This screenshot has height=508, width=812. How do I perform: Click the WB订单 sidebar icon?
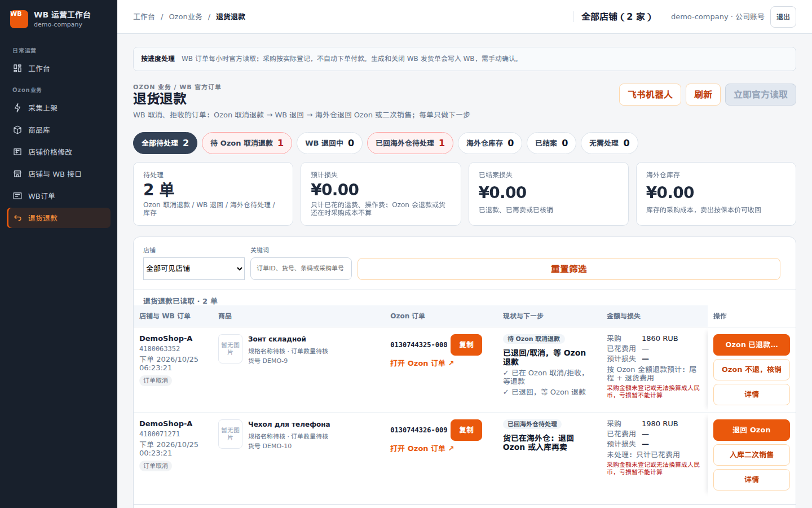tap(17, 196)
